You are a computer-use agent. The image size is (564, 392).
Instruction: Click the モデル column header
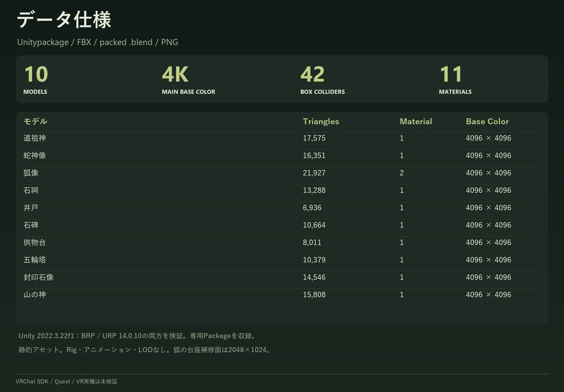point(35,121)
